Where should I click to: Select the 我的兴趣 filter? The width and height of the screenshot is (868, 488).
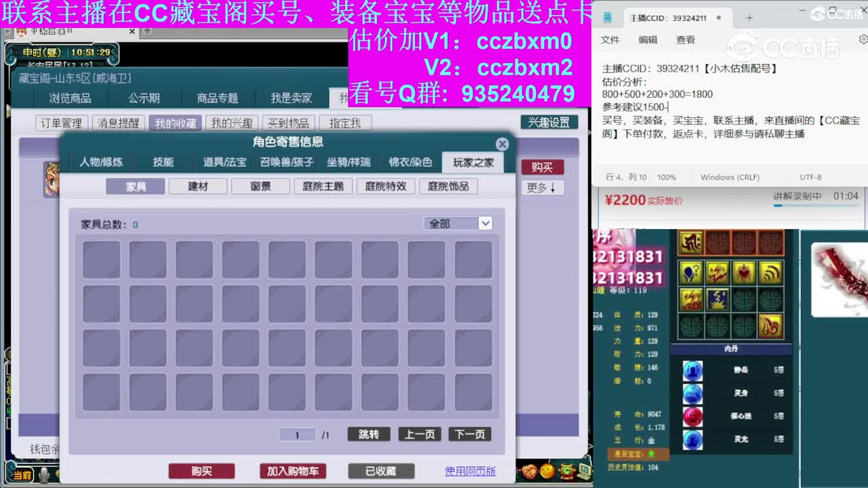coord(232,123)
